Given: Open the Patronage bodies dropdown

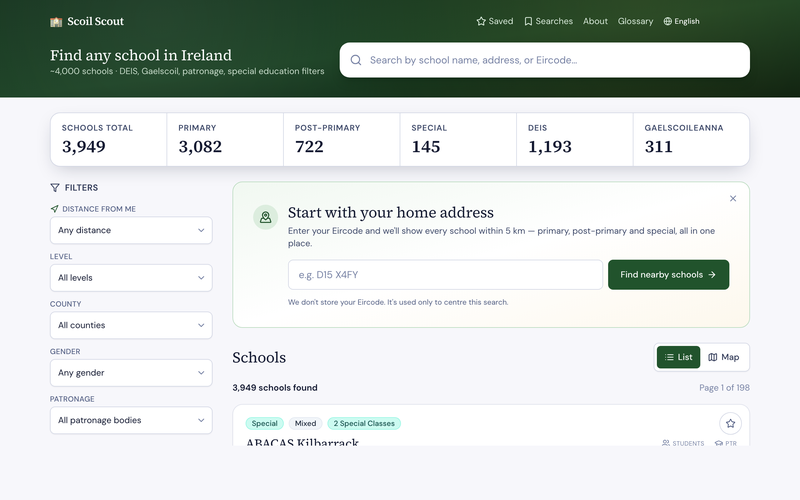Looking at the screenshot, I should 131,420.
